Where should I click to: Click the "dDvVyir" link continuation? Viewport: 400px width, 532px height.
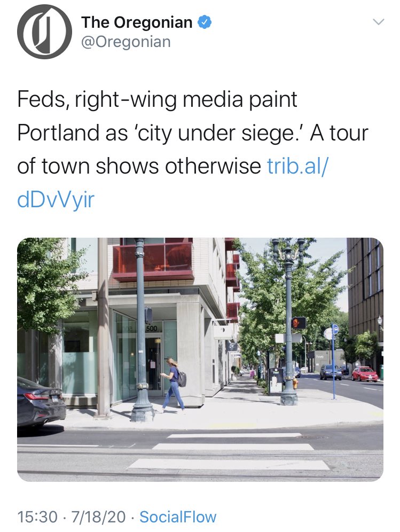56,199
